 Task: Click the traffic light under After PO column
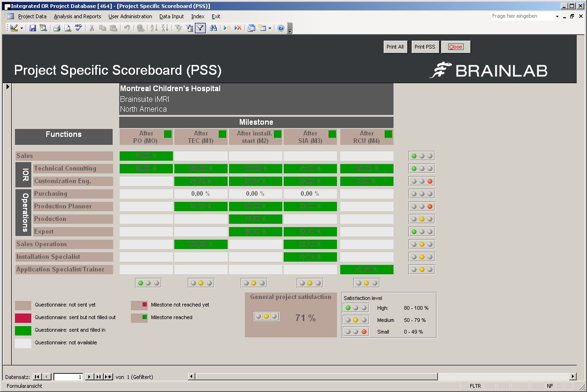click(148, 283)
